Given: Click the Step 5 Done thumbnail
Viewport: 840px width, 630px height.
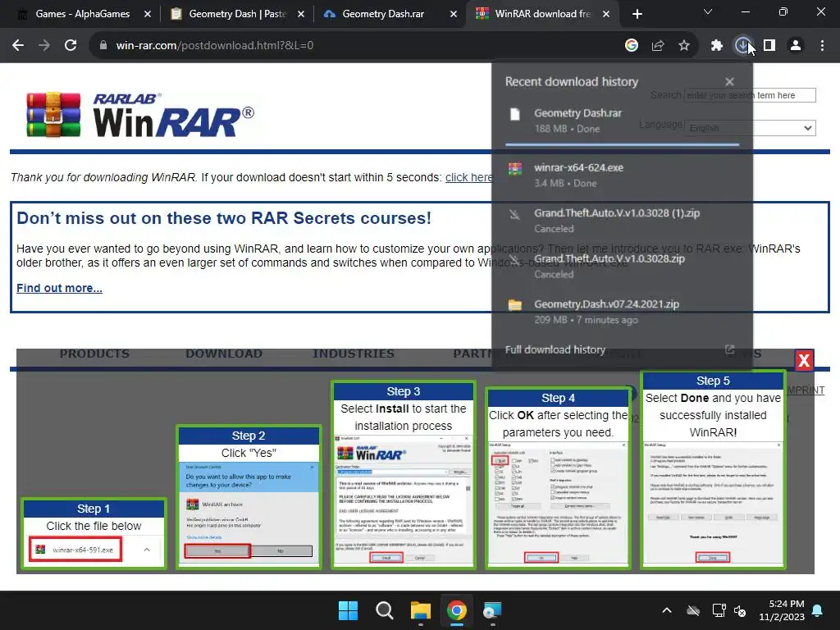Looking at the screenshot, I should (x=713, y=469).
